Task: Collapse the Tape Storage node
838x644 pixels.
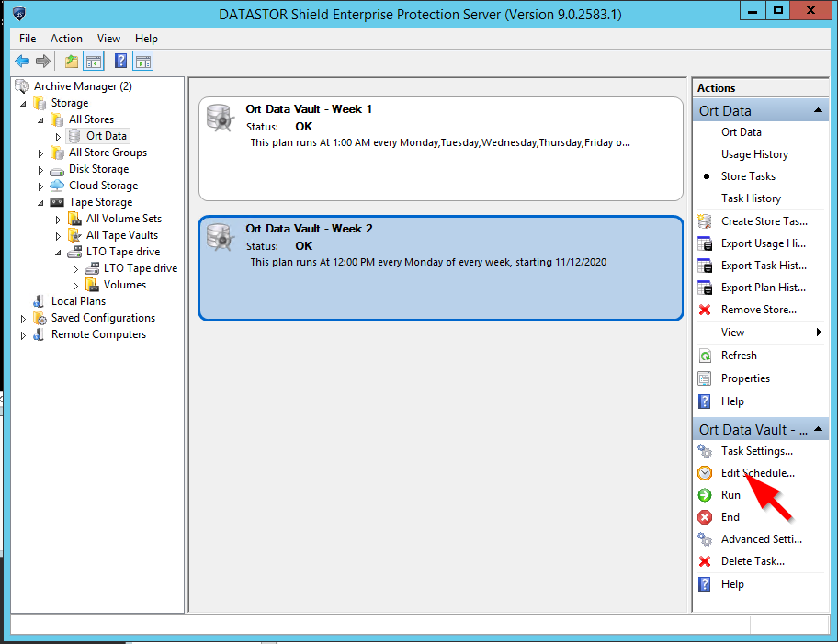Action: [x=40, y=203]
